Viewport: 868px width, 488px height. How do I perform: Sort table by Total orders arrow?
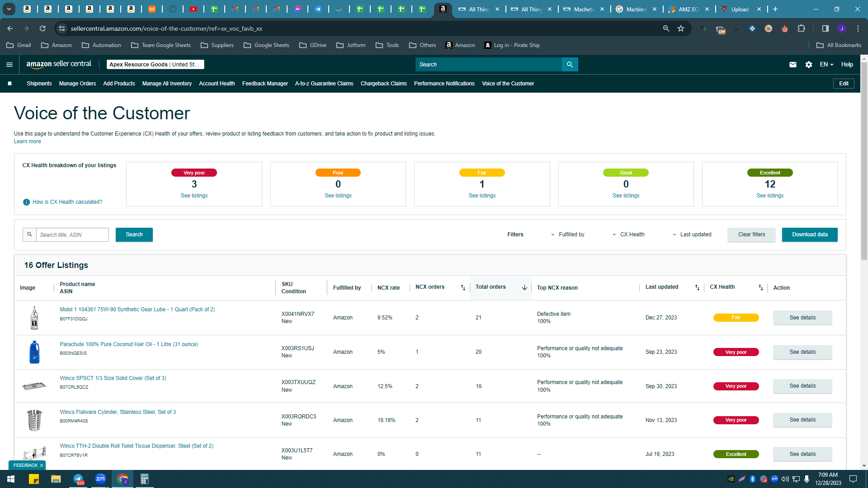tap(524, 287)
